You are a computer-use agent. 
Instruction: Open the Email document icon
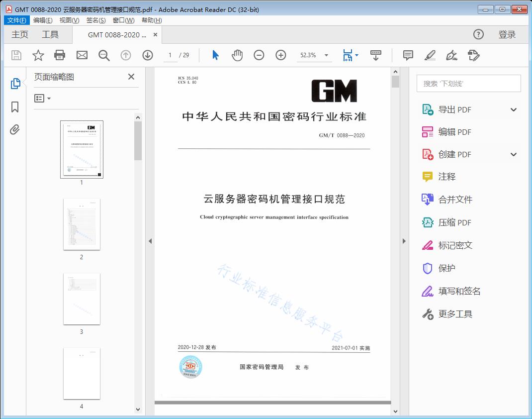coord(82,55)
